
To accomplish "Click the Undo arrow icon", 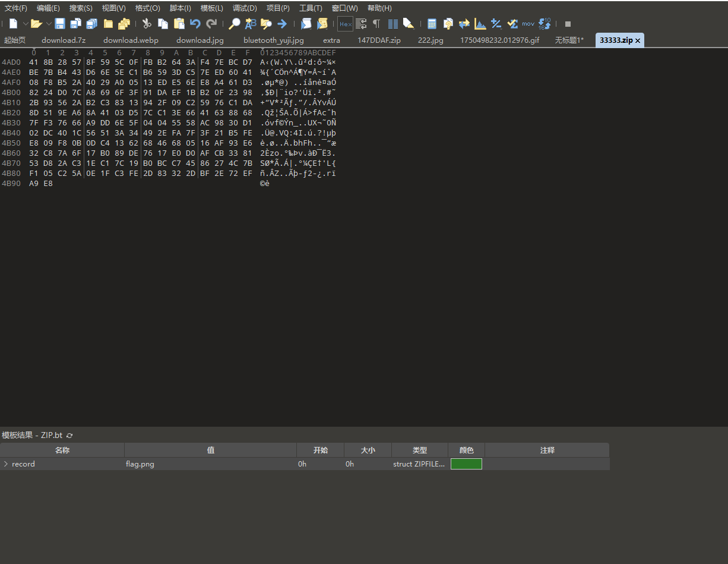I will click(195, 24).
